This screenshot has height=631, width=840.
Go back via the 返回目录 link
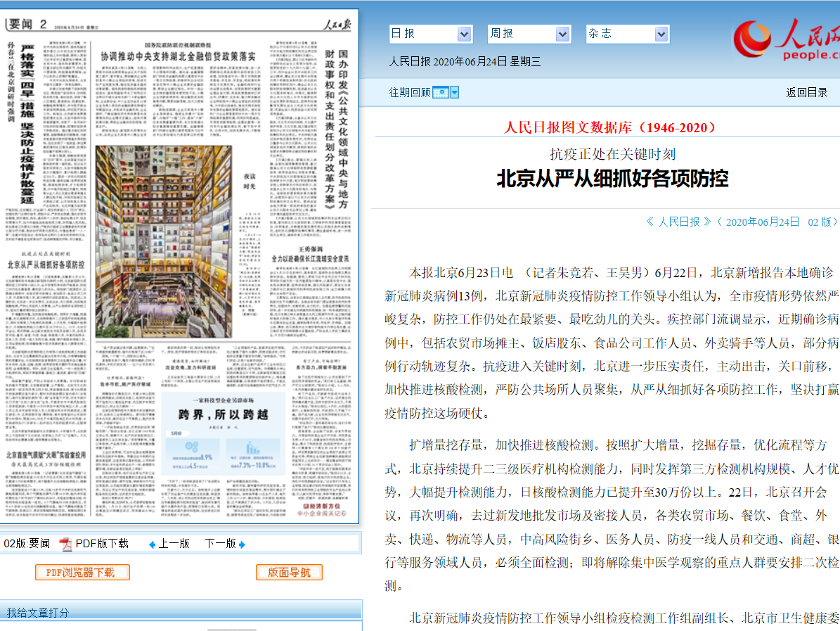point(807,92)
